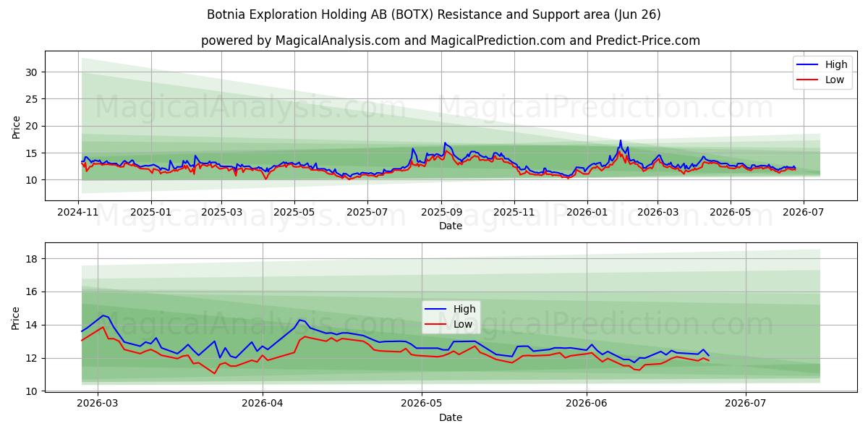Click the '18' price tick on the bottom chart

click(x=33, y=259)
